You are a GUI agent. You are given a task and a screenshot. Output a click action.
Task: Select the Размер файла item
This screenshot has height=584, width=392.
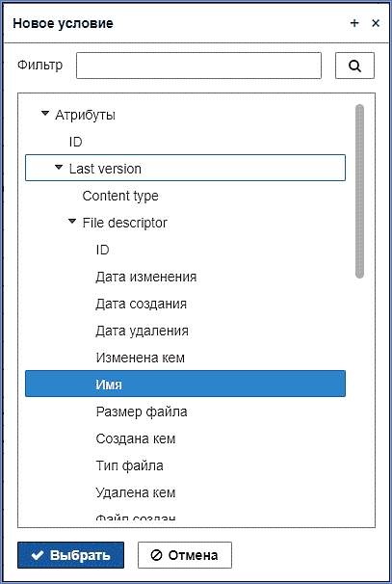point(142,411)
